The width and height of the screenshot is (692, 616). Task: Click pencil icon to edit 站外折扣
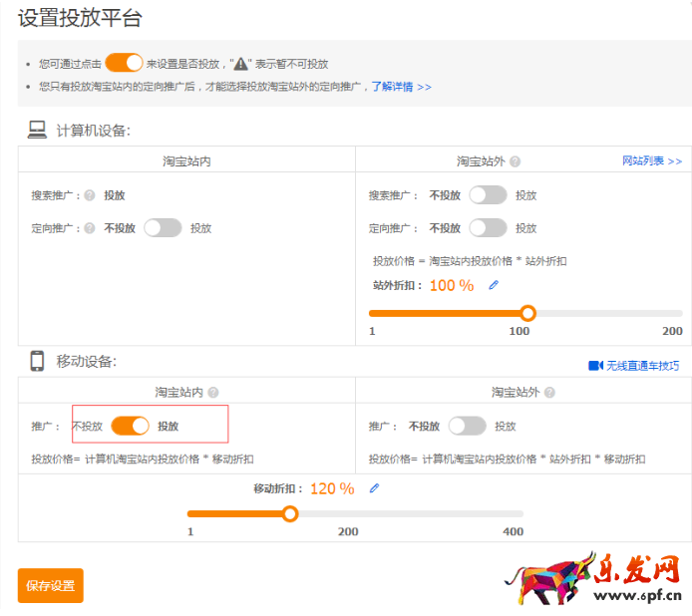click(x=493, y=285)
